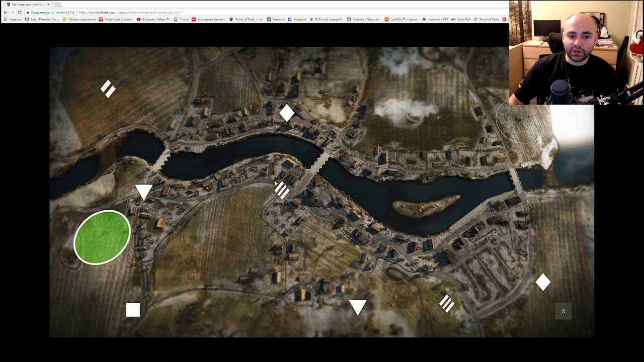Click the triple-slash marker near the southeast village
This screenshot has width=644, height=362.
click(447, 303)
